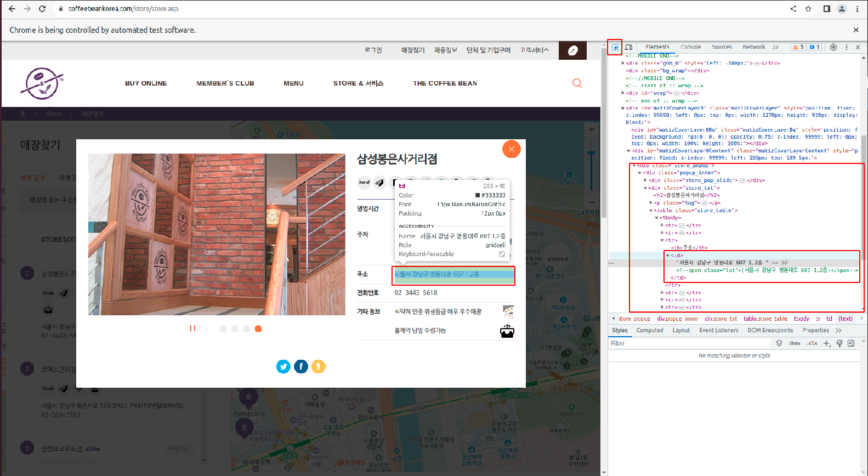
Task: Open DevTools settings gear
Action: [x=833, y=47]
